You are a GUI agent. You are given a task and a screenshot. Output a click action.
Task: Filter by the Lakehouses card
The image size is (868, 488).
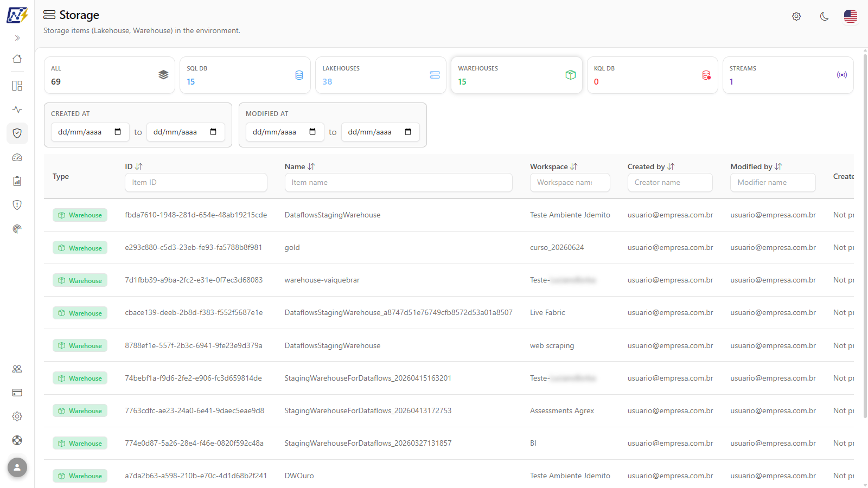click(381, 75)
